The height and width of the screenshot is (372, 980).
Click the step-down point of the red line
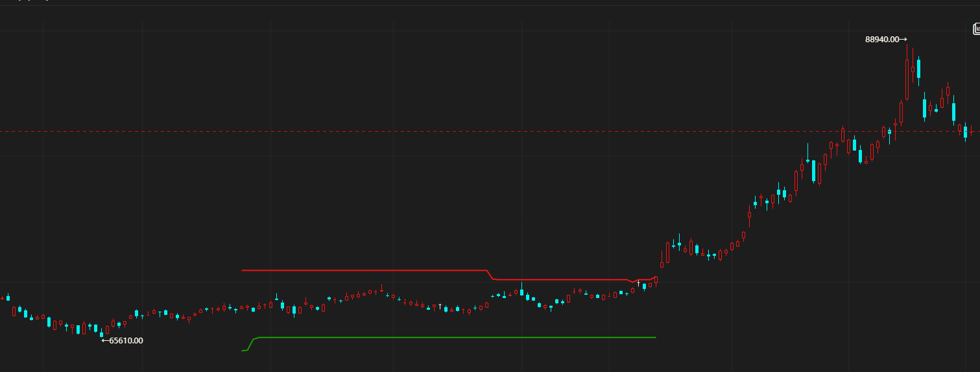pos(490,275)
